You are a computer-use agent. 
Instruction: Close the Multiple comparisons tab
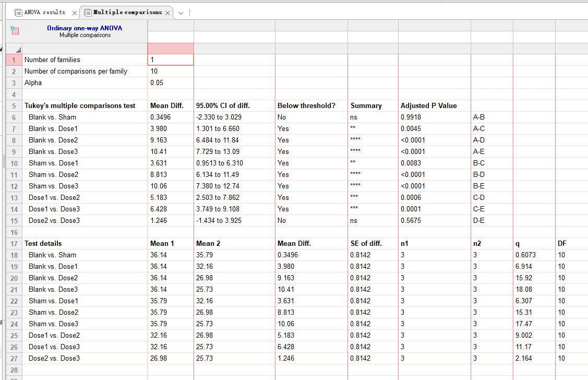click(167, 13)
